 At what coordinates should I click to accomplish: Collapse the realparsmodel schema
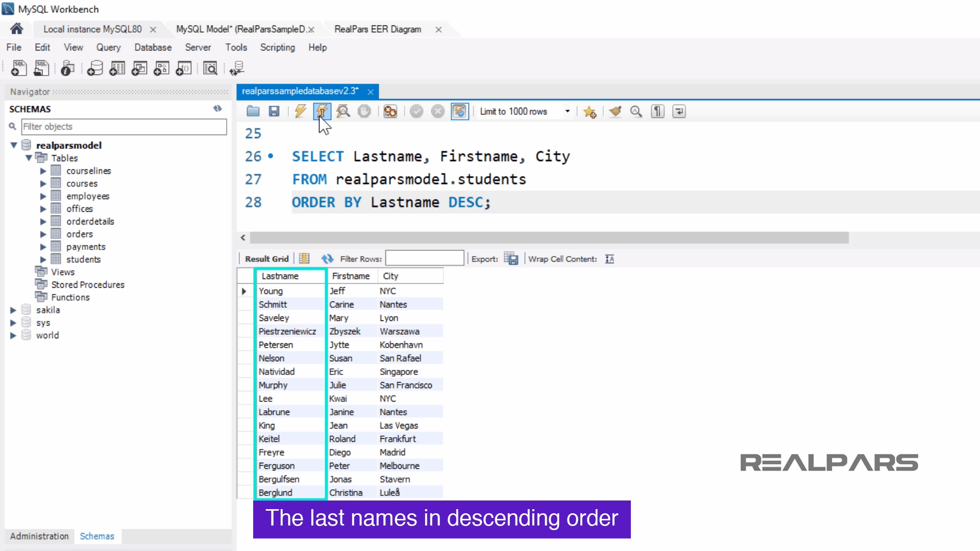(x=14, y=145)
